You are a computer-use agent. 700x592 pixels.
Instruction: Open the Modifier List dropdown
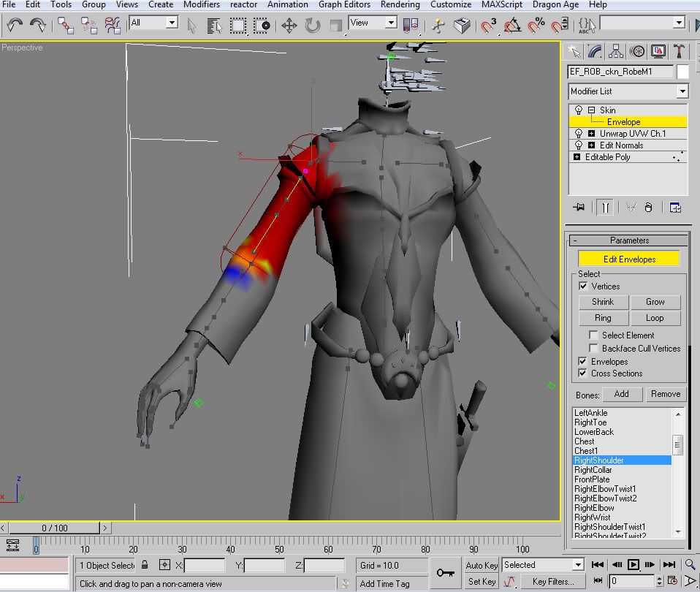coord(682,91)
